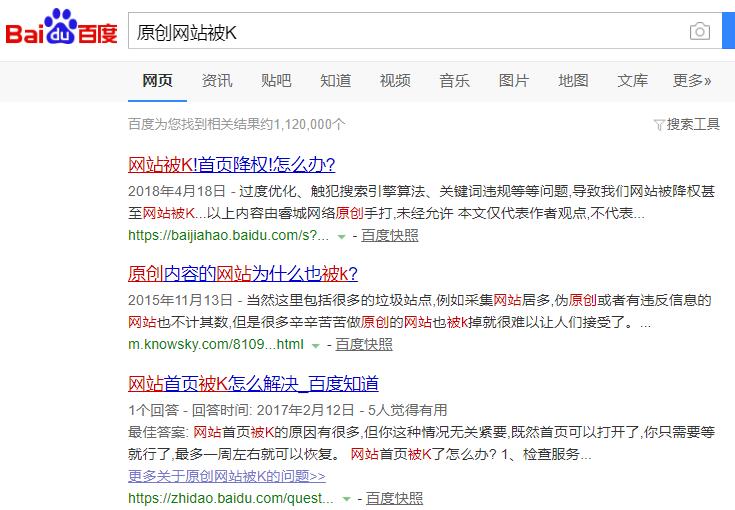Open 更多关于原创网站被K的问题>> link
735x510 pixels.
pos(226,476)
